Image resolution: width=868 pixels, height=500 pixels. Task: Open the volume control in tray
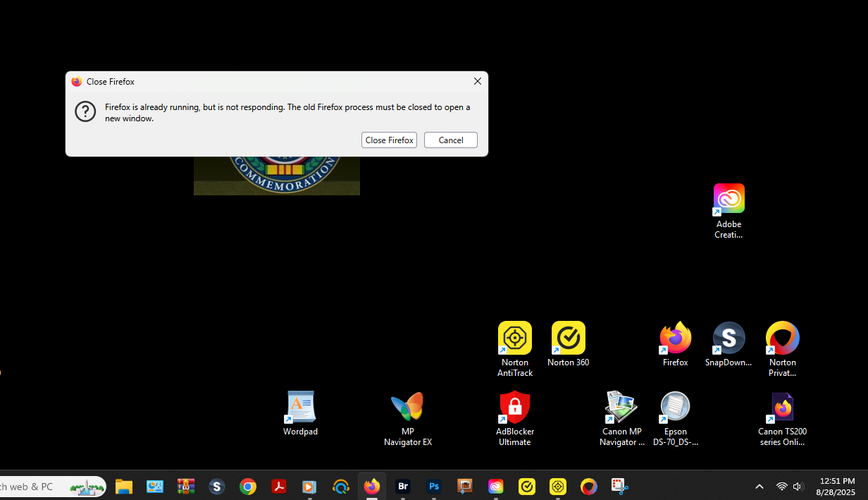(x=798, y=487)
